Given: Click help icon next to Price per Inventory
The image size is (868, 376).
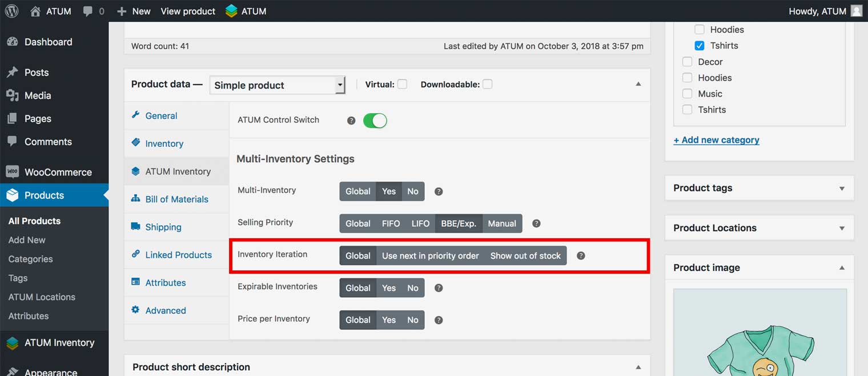Looking at the screenshot, I should tap(439, 320).
